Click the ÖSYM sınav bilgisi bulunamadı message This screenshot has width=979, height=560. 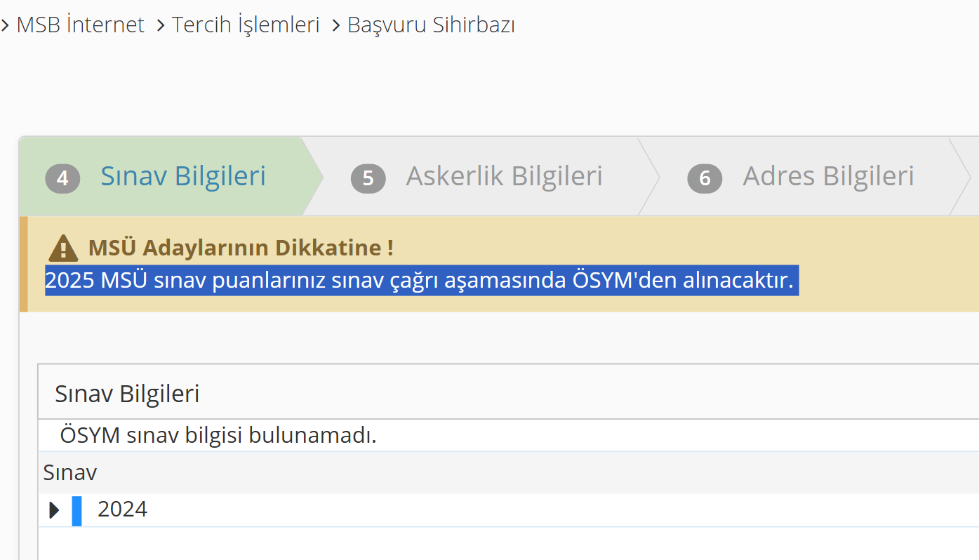tap(218, 435)
